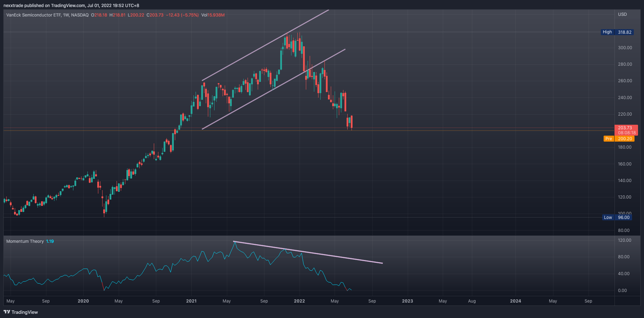Click the TradingView logo at bottom left
This screenshot has height=318, width=644.
[x=21, y=312]
